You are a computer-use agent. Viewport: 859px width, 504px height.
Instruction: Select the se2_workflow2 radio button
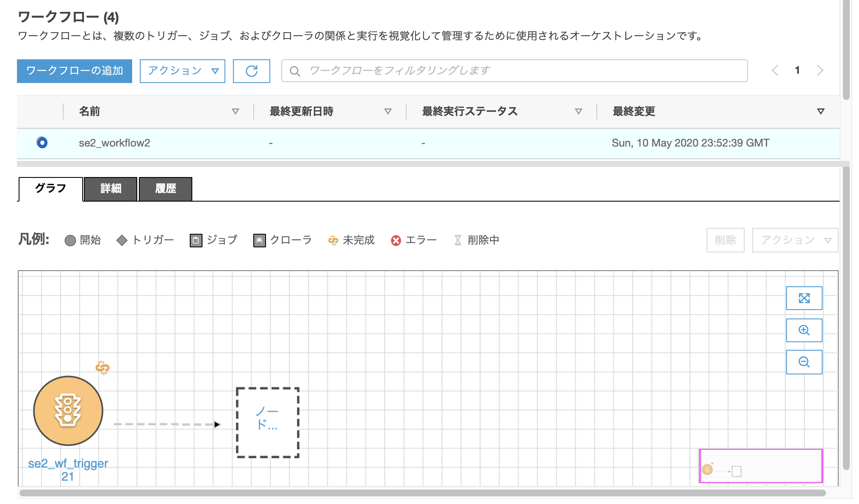41,143
